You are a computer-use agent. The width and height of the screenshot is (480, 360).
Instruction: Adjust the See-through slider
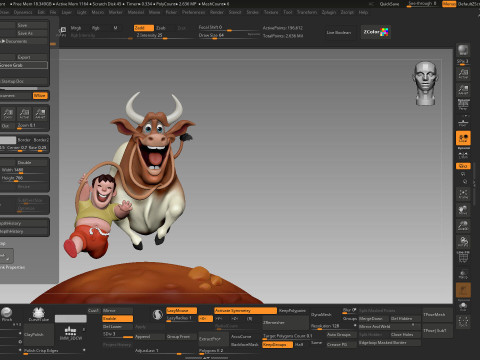click(422, 4)
